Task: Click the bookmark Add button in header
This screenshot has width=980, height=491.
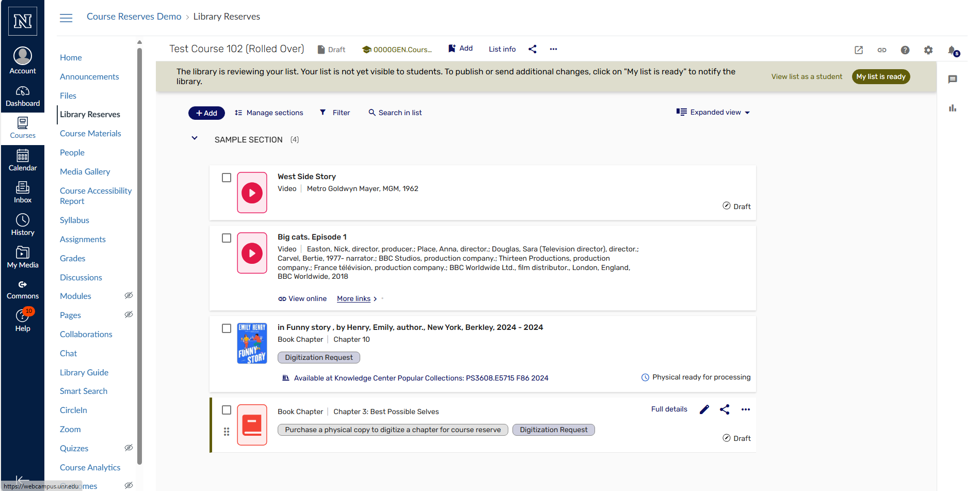Action: point(460,48)
